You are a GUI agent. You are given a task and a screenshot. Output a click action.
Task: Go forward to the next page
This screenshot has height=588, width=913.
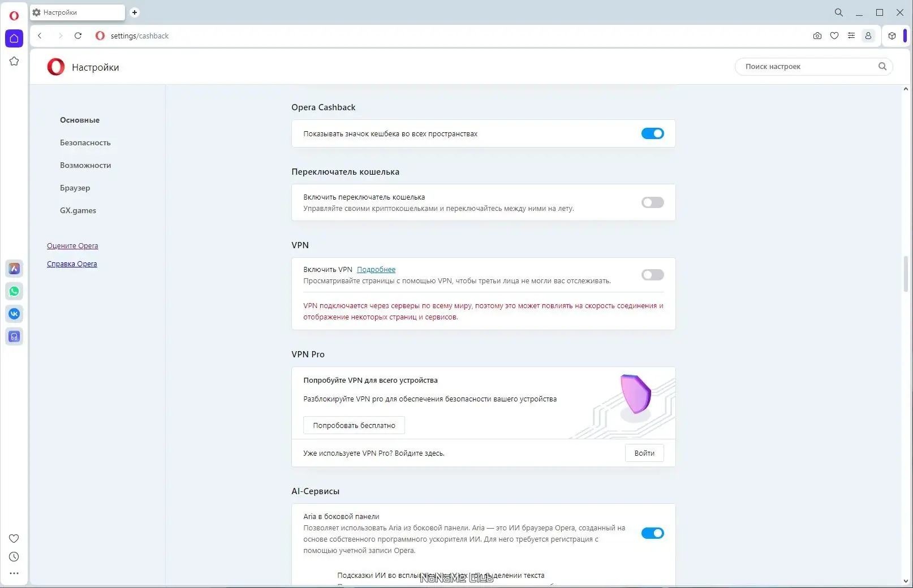coord(60,36)
